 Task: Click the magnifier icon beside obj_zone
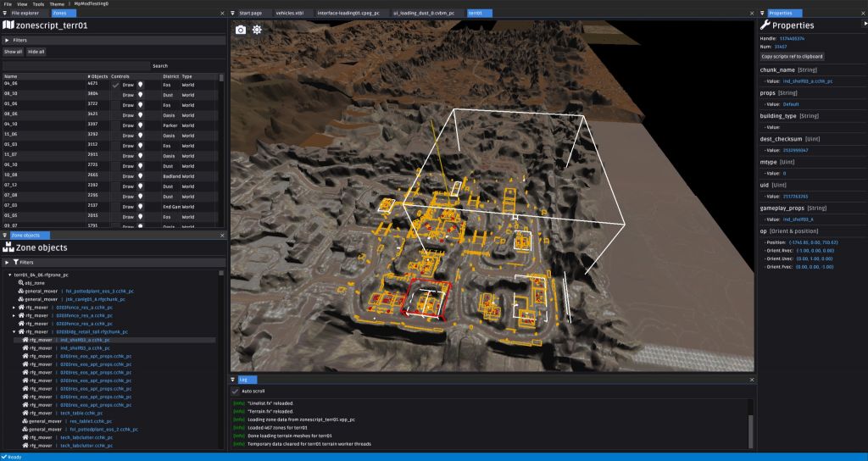click(19, 283)
